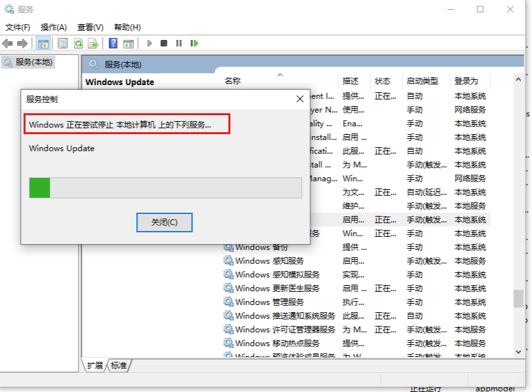The image size is (532, 392).
Task: Toggle the show/hide console tree icon
Action: [43, 43]
